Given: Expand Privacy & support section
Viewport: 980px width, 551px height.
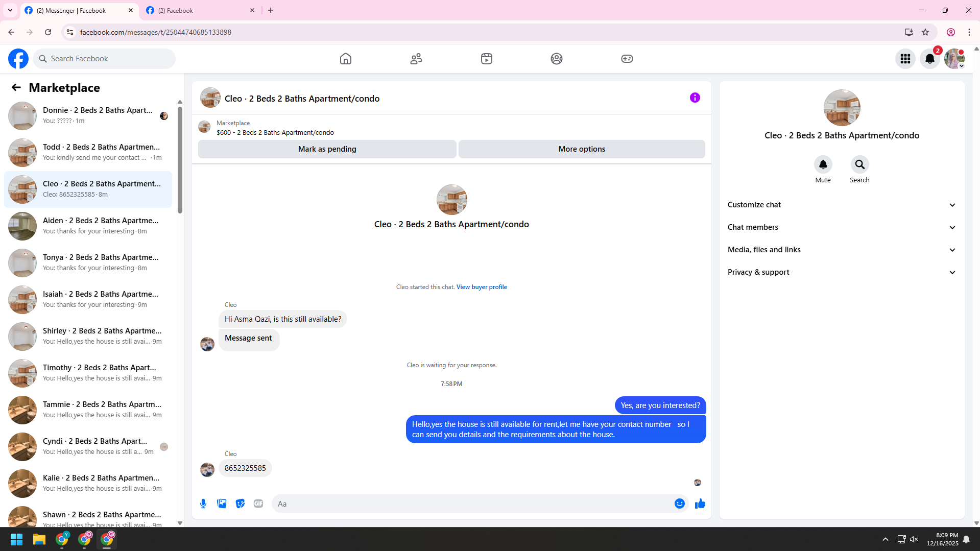Looking at the screenshot, I should click(842, 272).
